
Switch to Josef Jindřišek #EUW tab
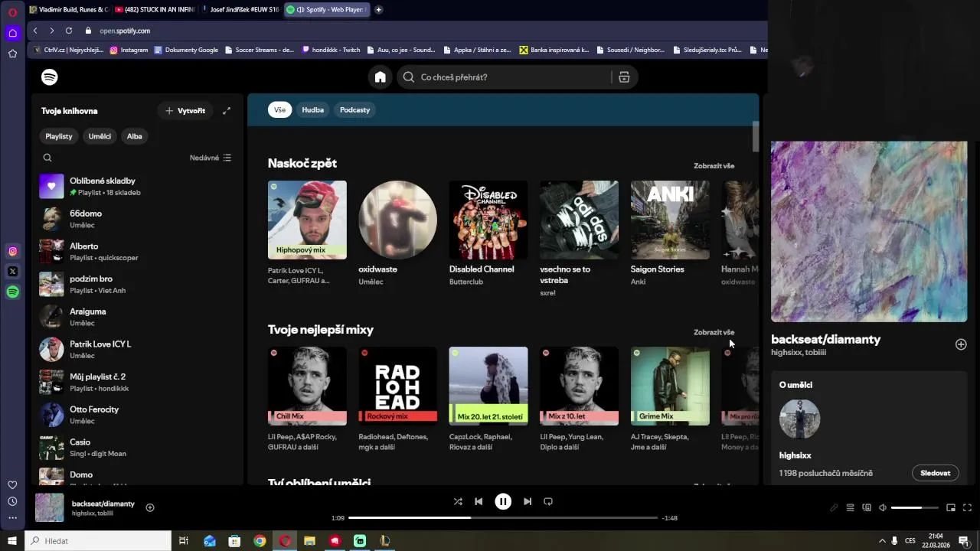click(240, 10)
